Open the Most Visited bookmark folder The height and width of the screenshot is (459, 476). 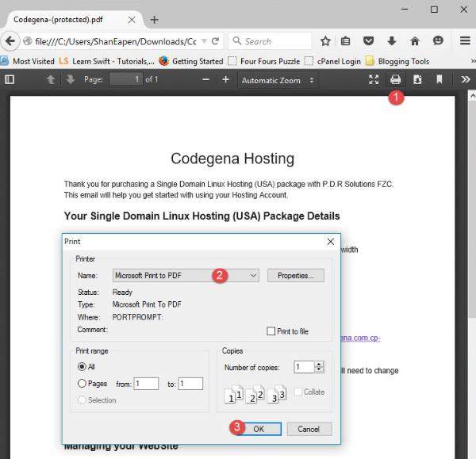click(27, 61)
